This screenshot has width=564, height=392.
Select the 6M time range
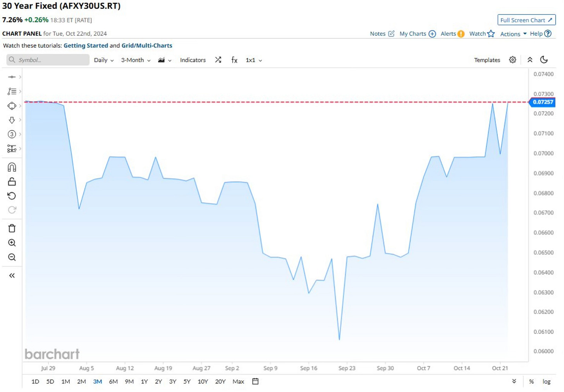click(113, 382)
